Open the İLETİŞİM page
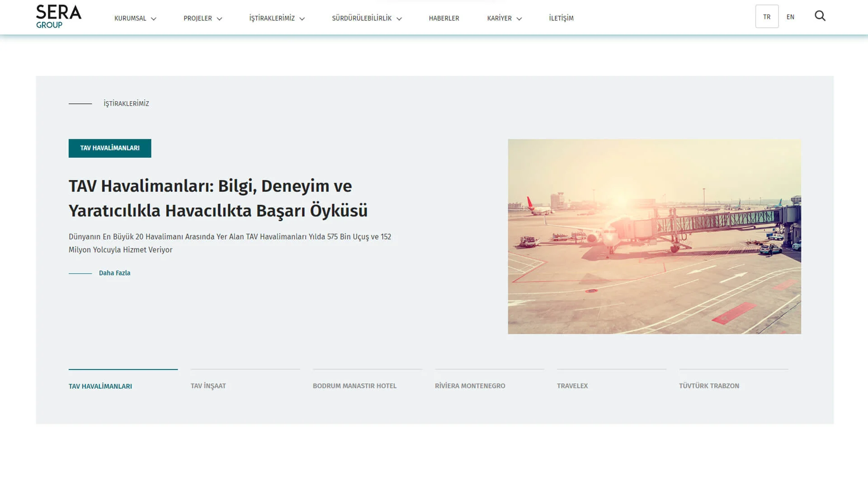 [561, 18]
